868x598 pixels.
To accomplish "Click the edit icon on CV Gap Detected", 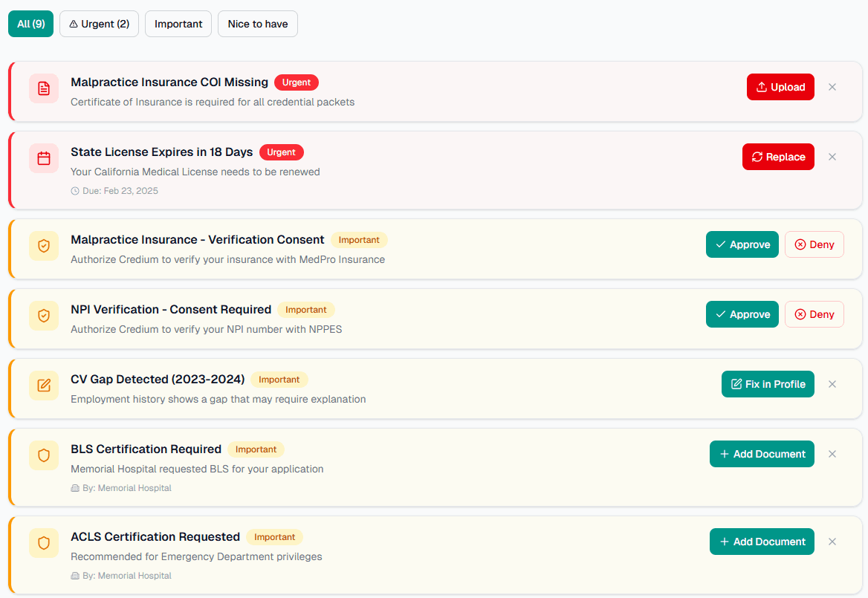I will (44, 385).
